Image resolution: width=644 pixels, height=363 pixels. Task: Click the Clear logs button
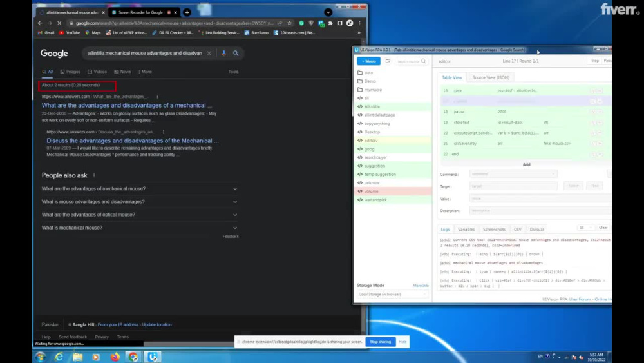click(x=603, y=228)
